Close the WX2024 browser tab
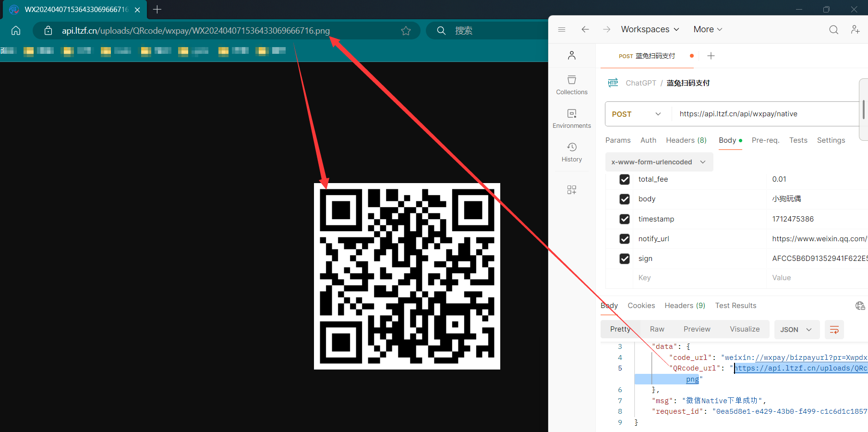The height and width of the screenshot is (432, 868). [x=137, y=10]
